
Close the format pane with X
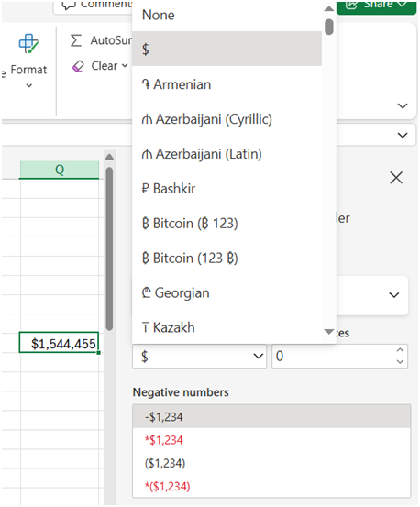pos(396,178)
